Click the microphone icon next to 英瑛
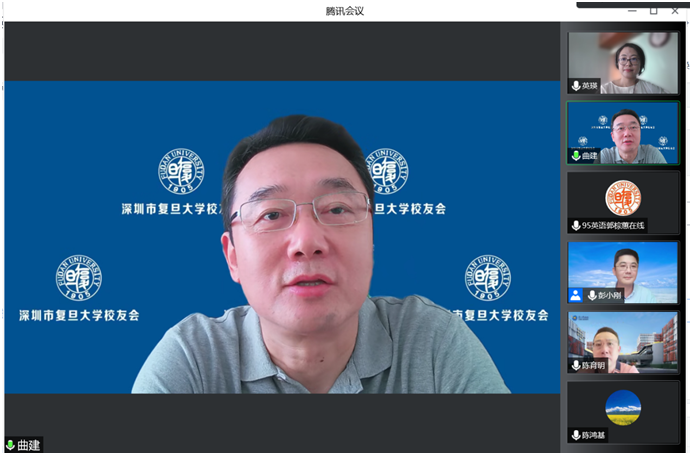The height and width of the screenshot is (455, 692). click(x=575, y=86)
